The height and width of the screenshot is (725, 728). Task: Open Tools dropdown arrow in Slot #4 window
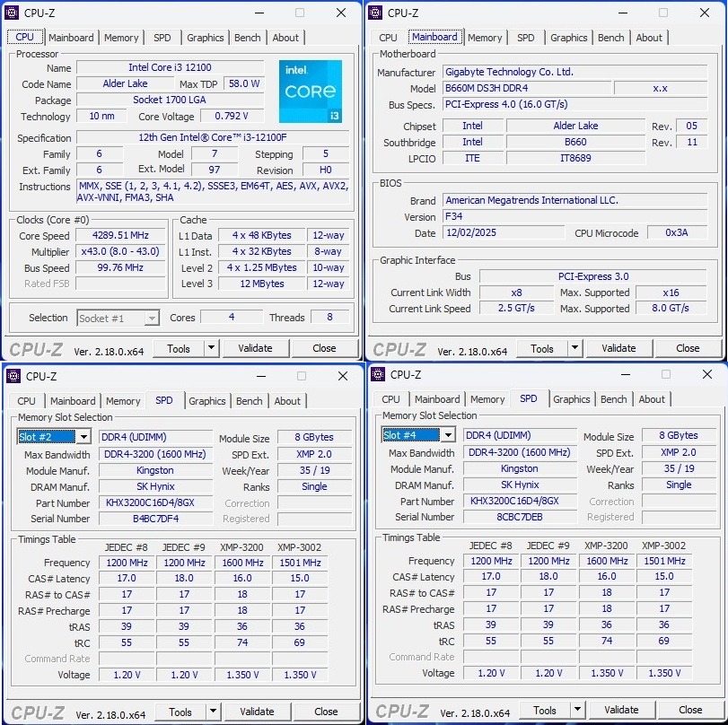pos(577,709)
